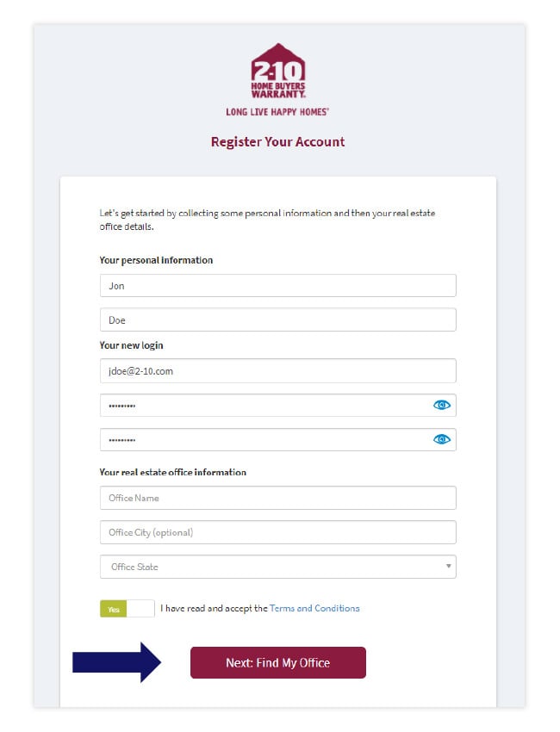Open the Terms and Conditions link

click(x=314, y=609)
